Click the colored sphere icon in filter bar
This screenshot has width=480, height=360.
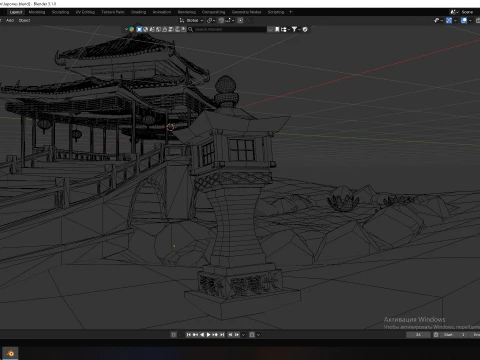point(132,29)
